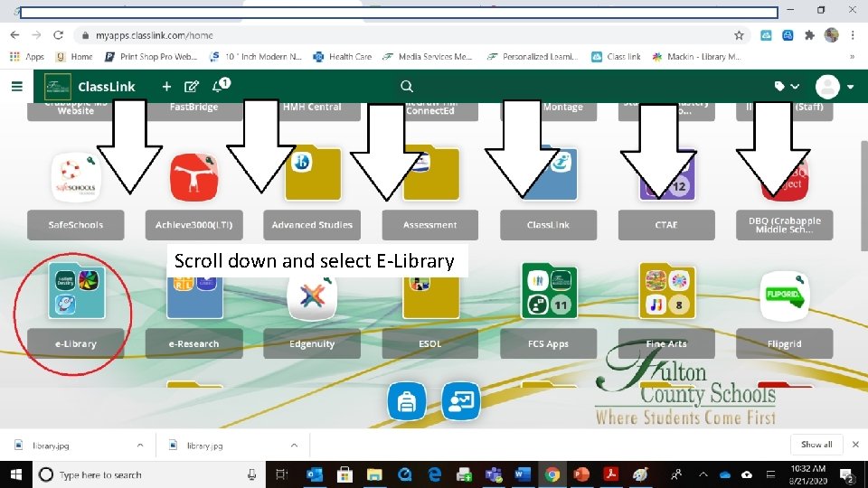Viewport: 868px width, 488px height.
Task: Open the blue backpack My Files icon
Action: coord(407,401)
